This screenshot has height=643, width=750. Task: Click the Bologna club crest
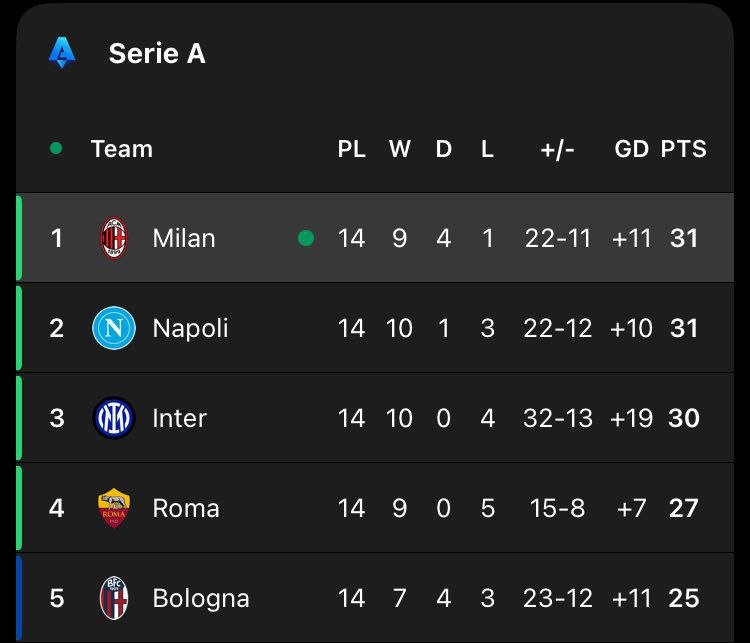[114, 598]
